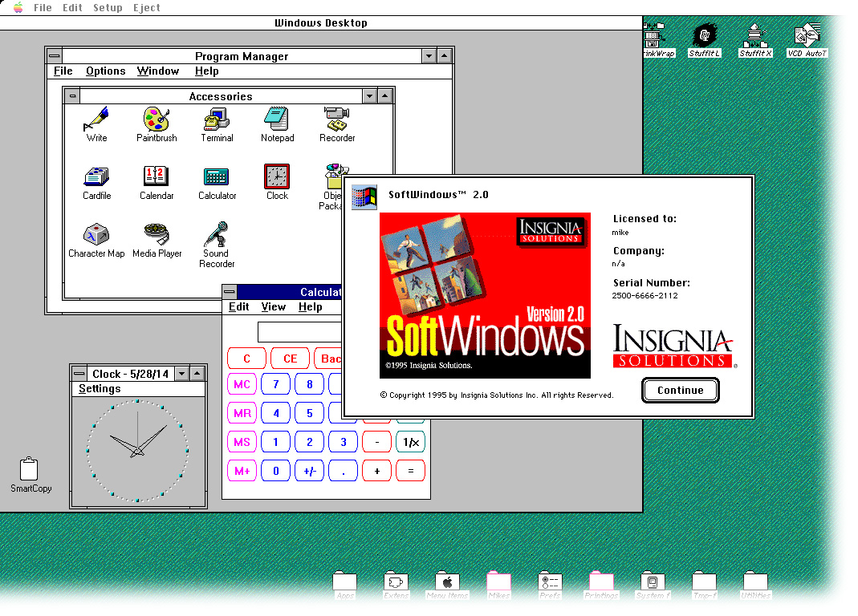Open the Eject menu
Viewport: 858px width, 616px height.
[147, 8]
